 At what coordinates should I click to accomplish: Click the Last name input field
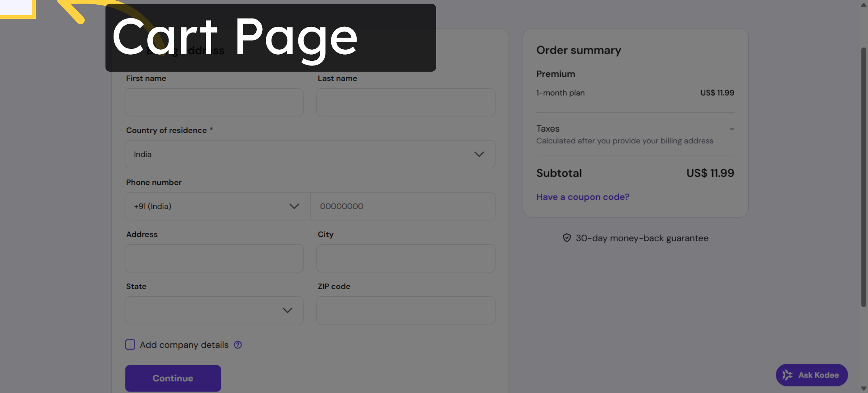tap(405, 102)
